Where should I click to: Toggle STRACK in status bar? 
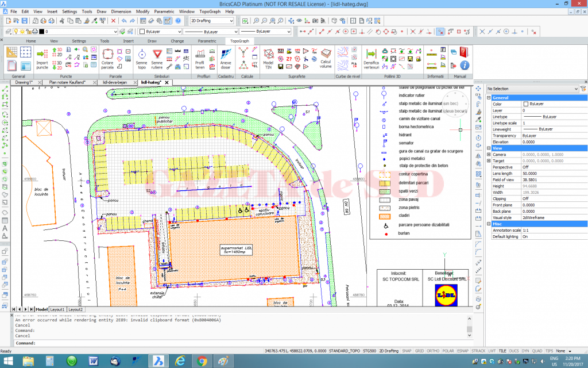pos(478,351)
